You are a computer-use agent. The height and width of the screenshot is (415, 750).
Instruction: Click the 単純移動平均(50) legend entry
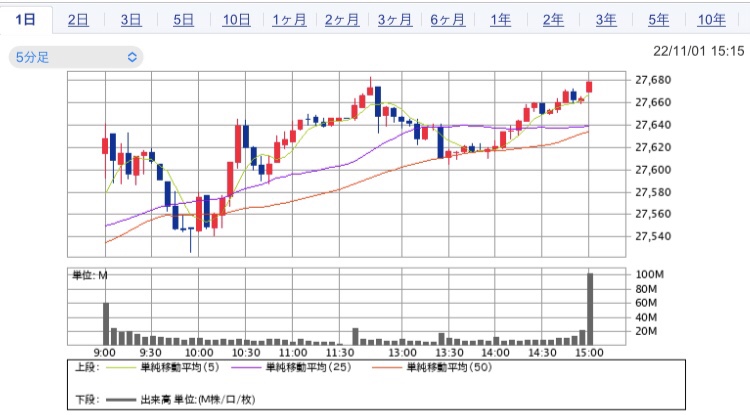[449, 367]
